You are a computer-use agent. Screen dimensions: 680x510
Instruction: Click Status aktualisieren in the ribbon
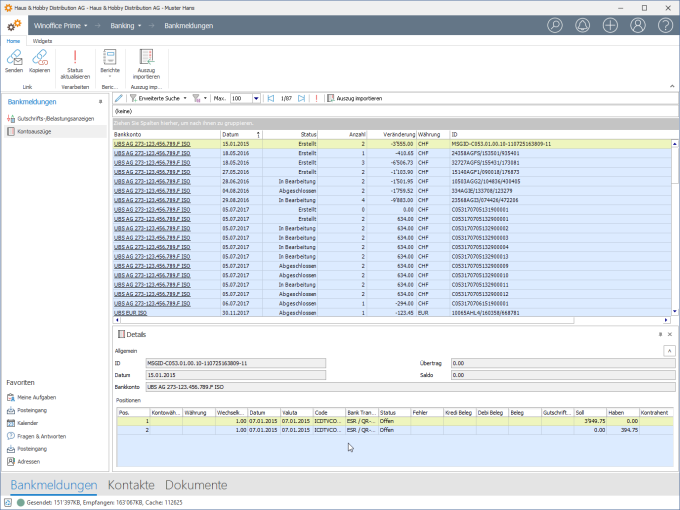point(75,60)
